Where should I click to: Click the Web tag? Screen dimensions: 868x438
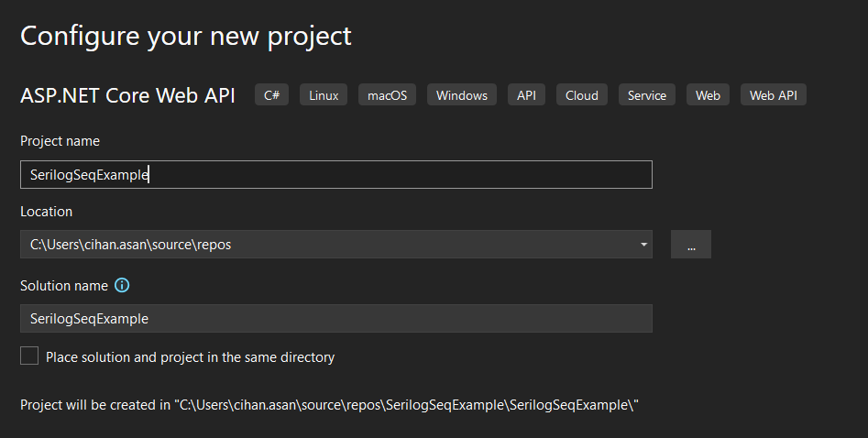708,95
